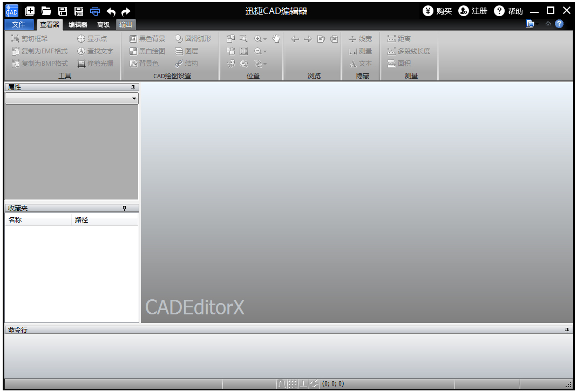Toggle ortho mode in status bar

point(303,384)
